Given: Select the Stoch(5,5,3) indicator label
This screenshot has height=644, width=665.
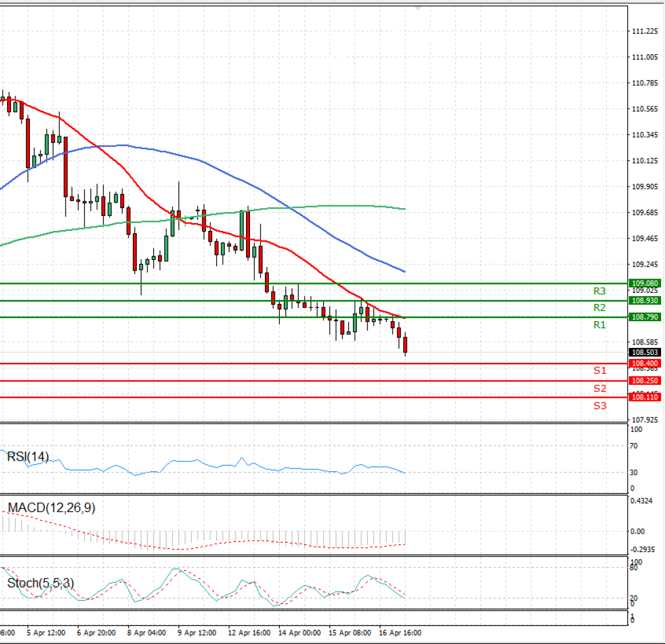Looking at the screenshot, I should 40,583.
